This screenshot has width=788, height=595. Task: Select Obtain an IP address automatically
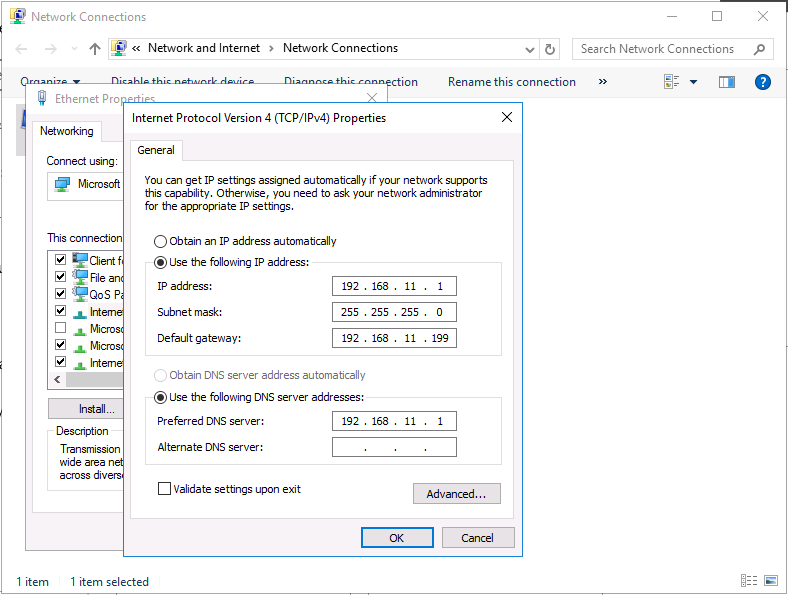160,241
